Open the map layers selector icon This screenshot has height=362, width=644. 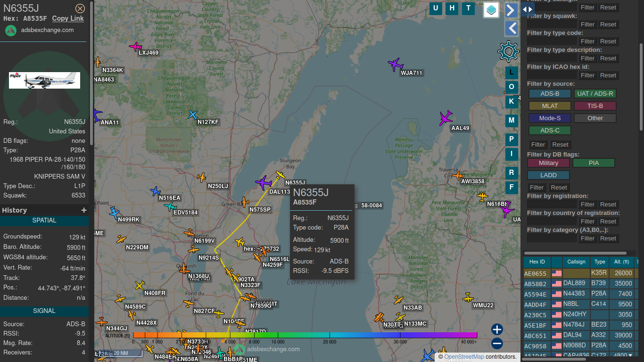[x=491, y=10]
